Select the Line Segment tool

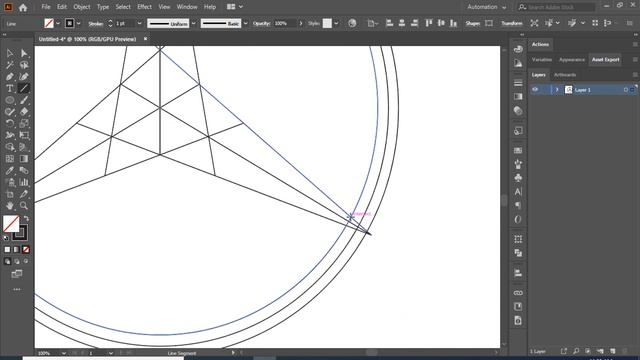[24, 89]
